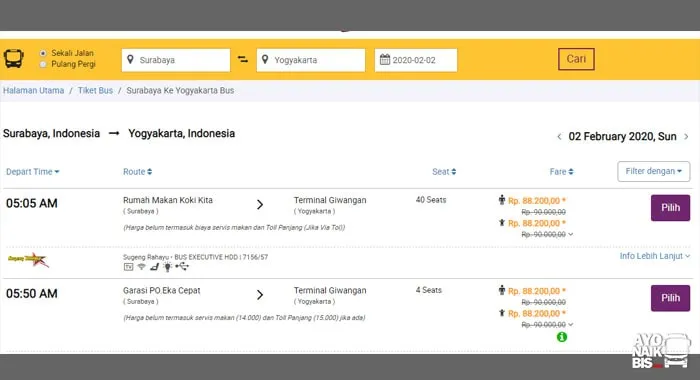This screenshot has height=380, width=700.
Task: Click Sugeng Rahayu BUS EXECUTIVE HDD text
Action: (196, 257)
